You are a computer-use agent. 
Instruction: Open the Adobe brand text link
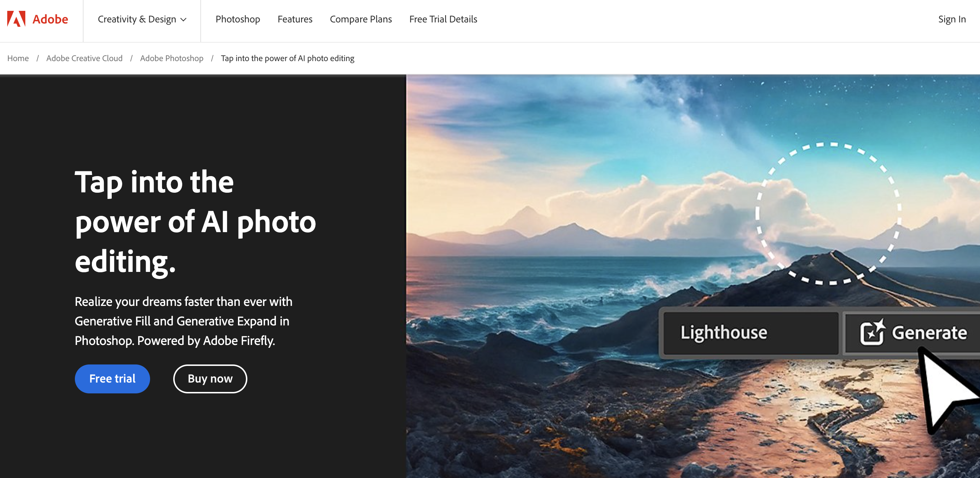pyautogui.click(x=50, y=20)
